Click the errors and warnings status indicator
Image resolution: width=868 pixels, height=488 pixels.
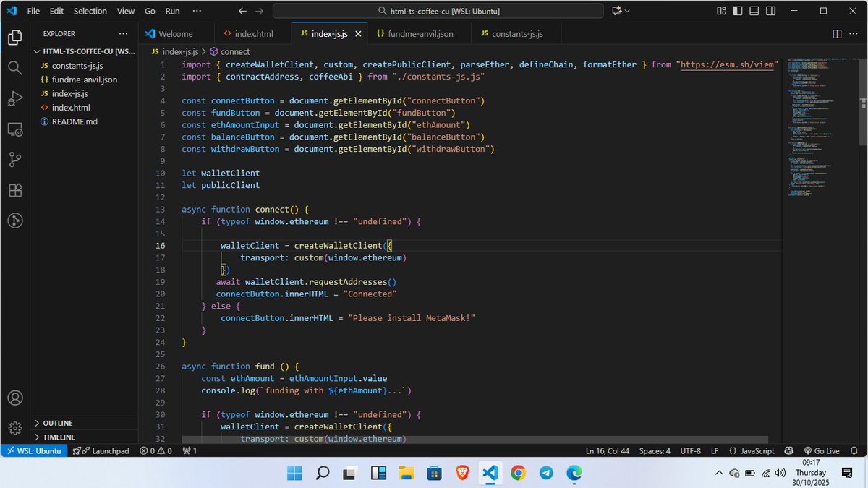[x=156, y=450]
